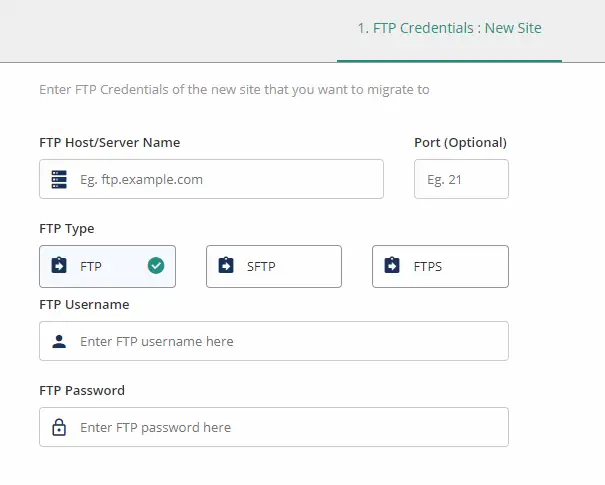Select FTPS as the FTP type

coord(440,266)
